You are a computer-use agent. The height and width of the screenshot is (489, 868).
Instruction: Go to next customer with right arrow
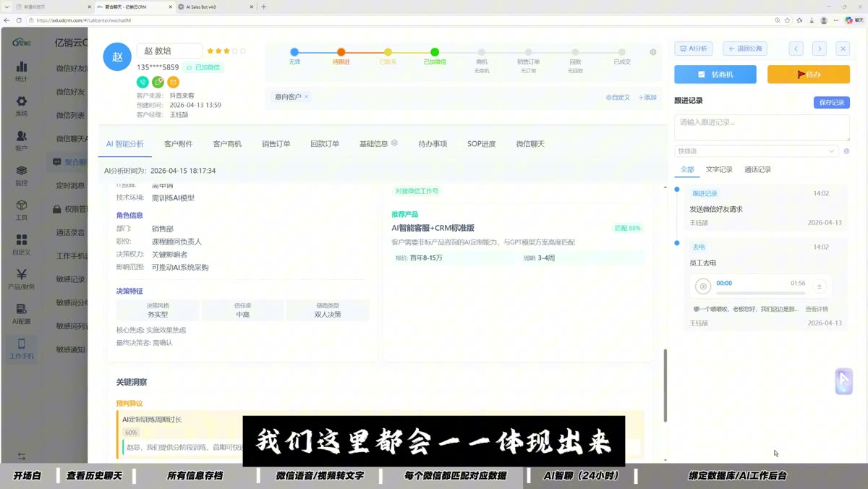point(819,48)
